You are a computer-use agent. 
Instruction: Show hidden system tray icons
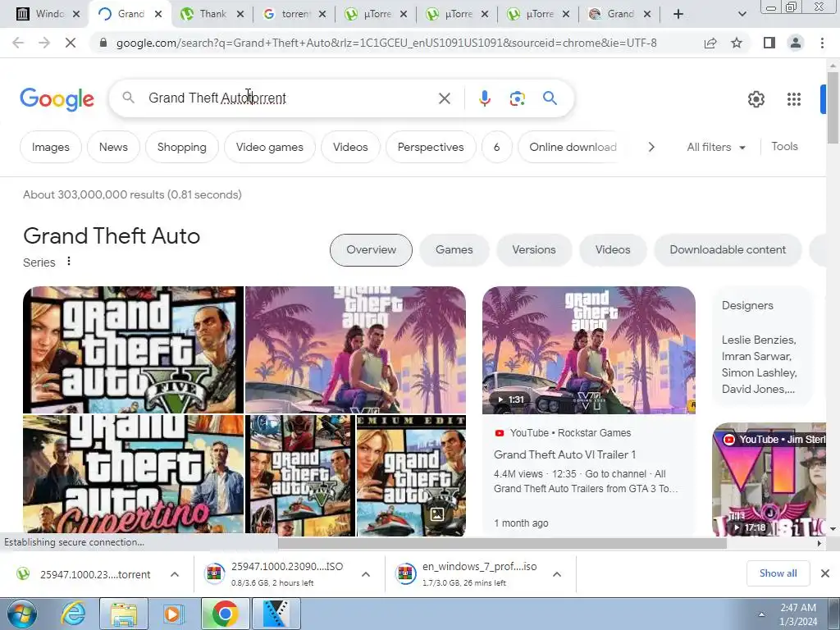tap(761, 614)
